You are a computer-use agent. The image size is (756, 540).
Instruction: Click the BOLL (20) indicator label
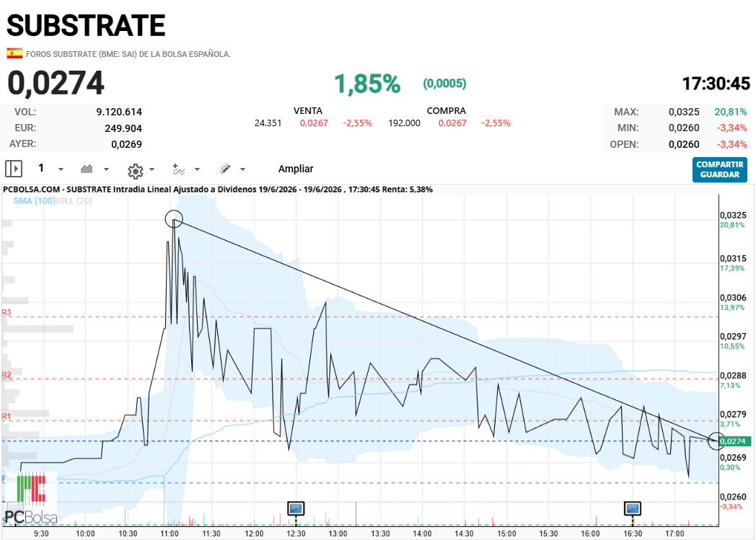click(x=74, y=201)
